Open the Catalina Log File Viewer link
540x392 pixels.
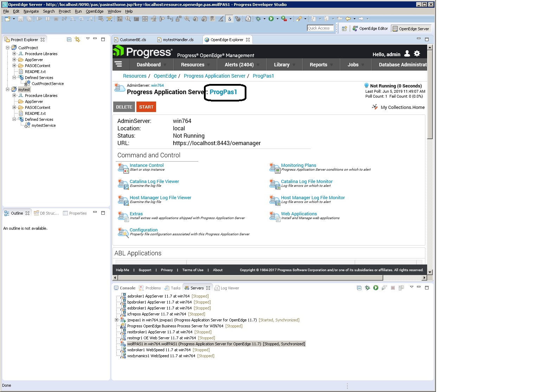[154, 181]
